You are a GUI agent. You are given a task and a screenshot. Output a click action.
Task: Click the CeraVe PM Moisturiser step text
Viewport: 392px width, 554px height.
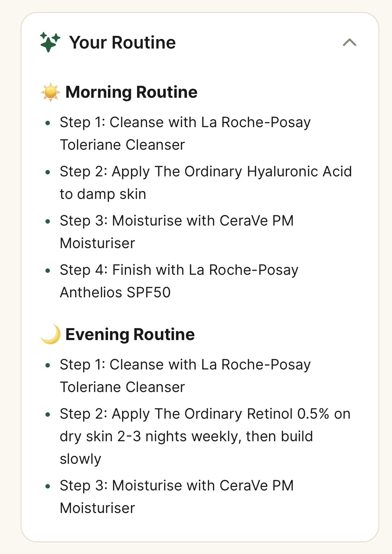[x=176, y=231]
